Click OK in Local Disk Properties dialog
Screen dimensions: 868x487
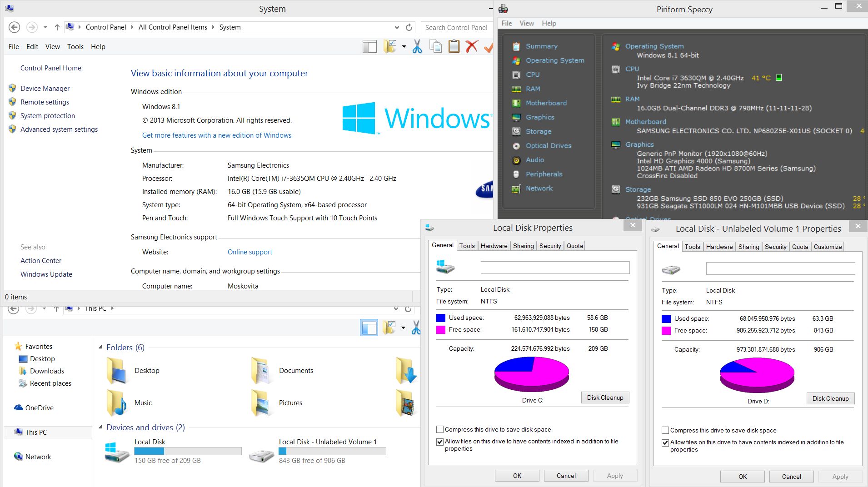pos(517,476)
